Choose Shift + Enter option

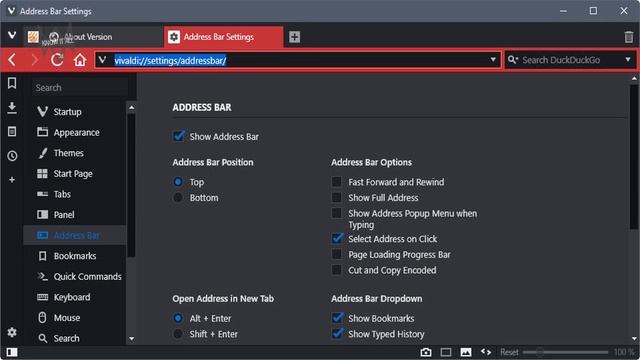click(178, 334)
